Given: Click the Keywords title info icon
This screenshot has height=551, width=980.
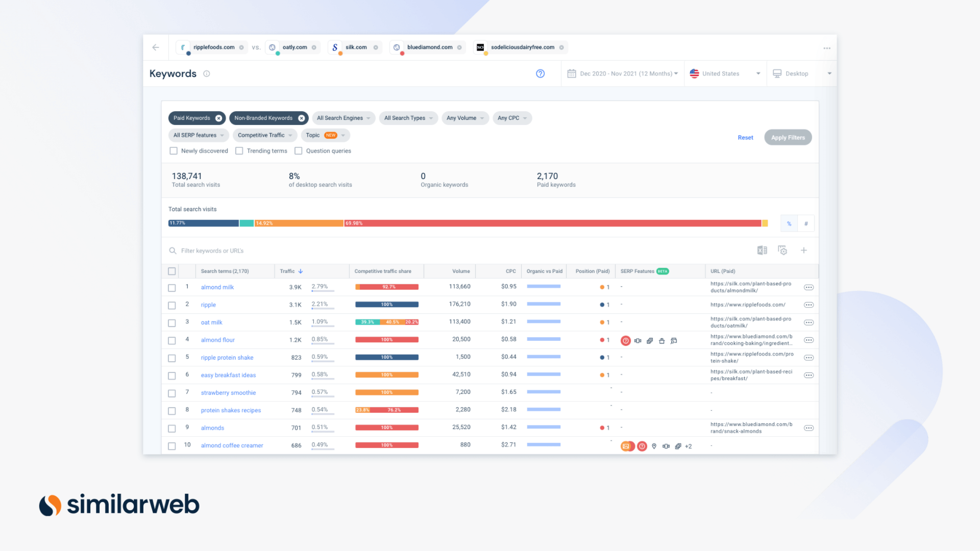Looking at the screenshot, I should [x=207, y=73].
